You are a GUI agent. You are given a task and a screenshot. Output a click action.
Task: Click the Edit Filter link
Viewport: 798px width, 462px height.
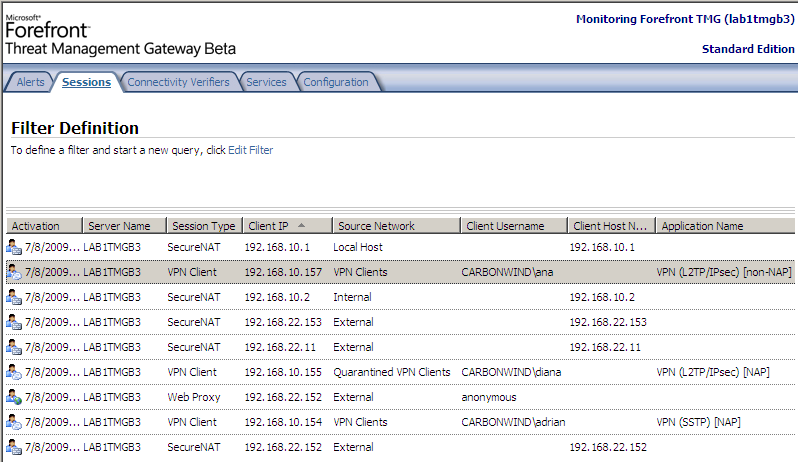tap(250, 150)
